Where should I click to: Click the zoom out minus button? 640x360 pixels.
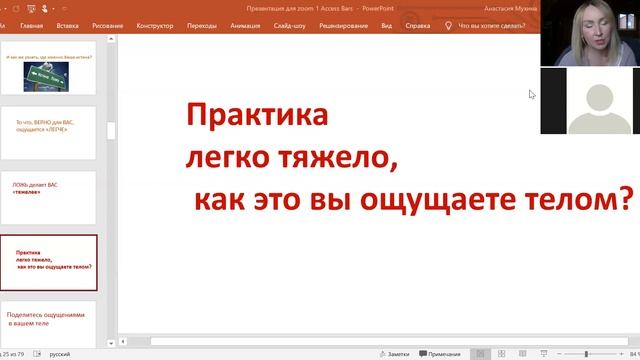pos(559,354)
